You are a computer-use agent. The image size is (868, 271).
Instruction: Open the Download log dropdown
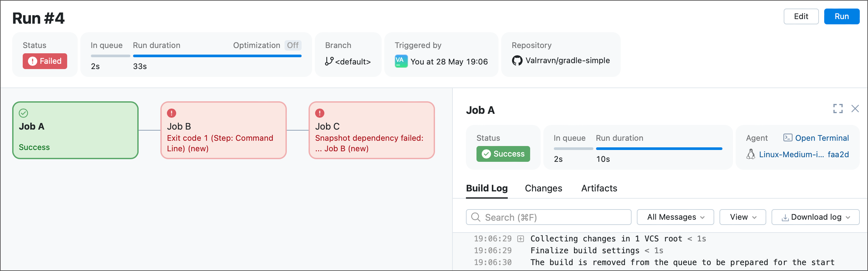(x=815, y=217)
